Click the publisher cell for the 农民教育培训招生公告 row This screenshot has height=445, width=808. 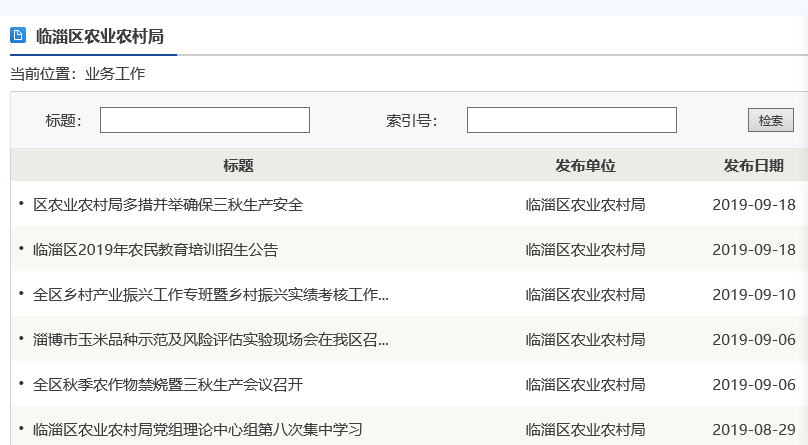point(585,250)
